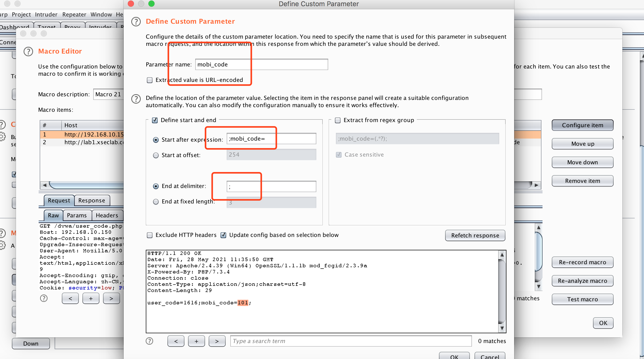Viewport: 644px width, 359px height.
Task: Click left scroll arrow of macro items list
Action: coord(45,185)
